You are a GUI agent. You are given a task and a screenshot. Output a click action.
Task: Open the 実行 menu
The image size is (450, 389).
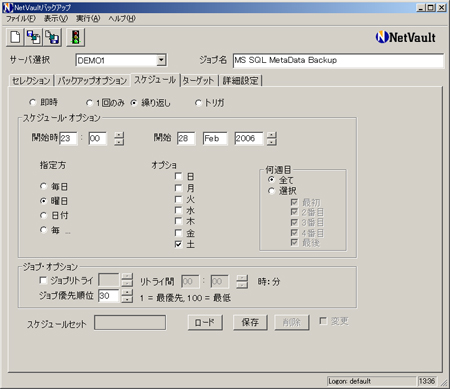[x=88, y=19]
